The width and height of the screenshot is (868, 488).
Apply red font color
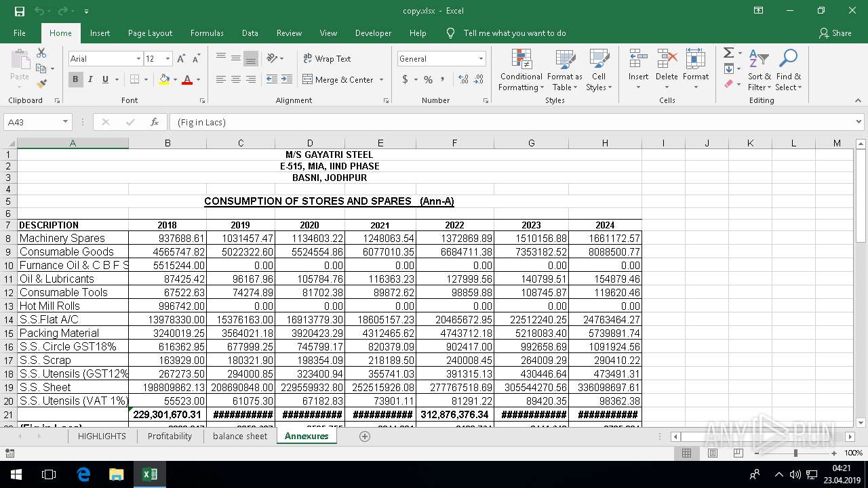click(x=187, y=79)
